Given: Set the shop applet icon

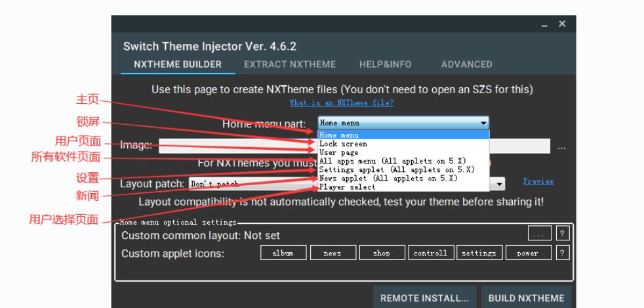Looking at the screenshot, I should coord(382,253).
